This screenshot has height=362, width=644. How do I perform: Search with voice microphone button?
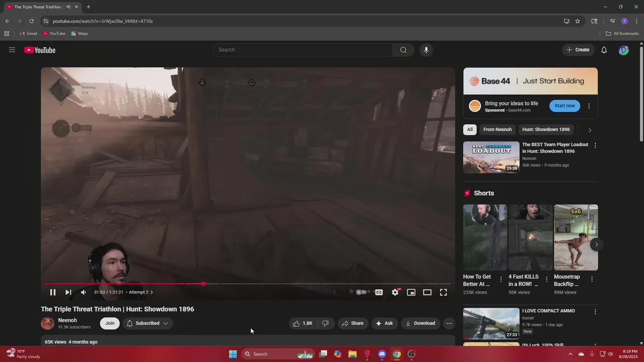pyautogui.click(x=426, y=50)
